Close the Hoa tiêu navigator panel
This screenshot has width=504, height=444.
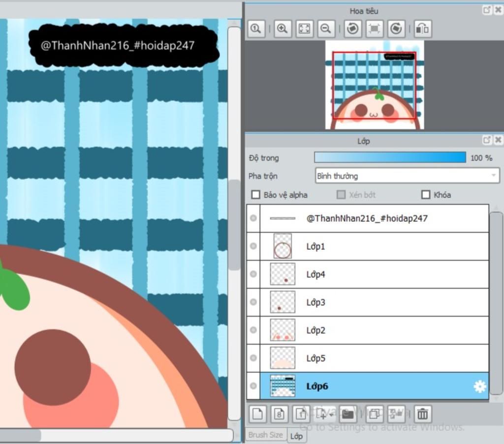(498, 10)
